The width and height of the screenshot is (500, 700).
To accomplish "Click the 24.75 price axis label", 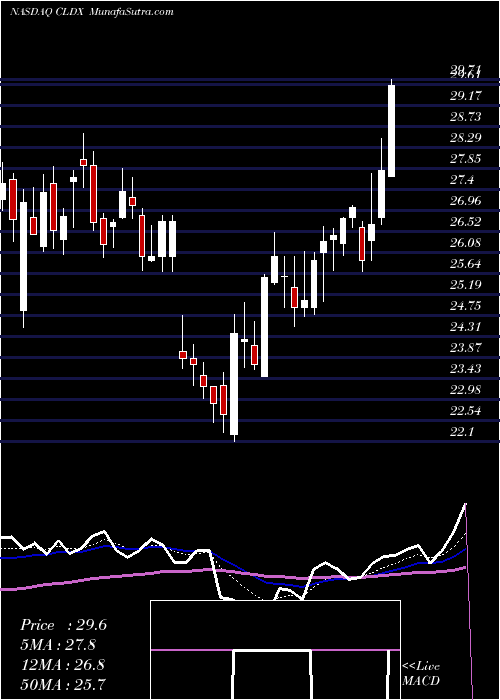I will point(466,305).
